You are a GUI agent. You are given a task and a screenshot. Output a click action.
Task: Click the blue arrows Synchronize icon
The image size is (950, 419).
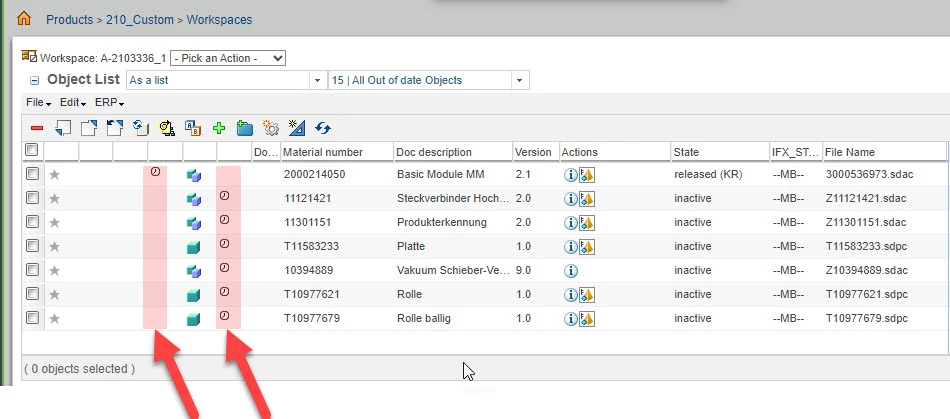coord(323,128)
